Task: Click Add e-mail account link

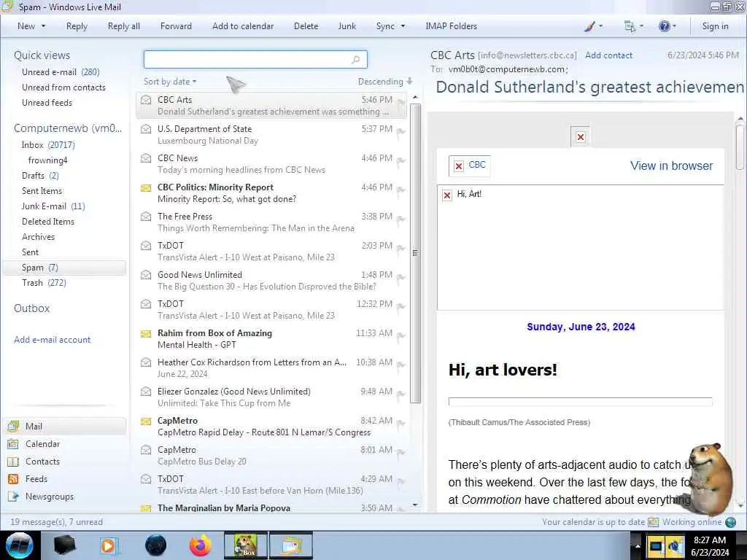Action: point(52,340)
